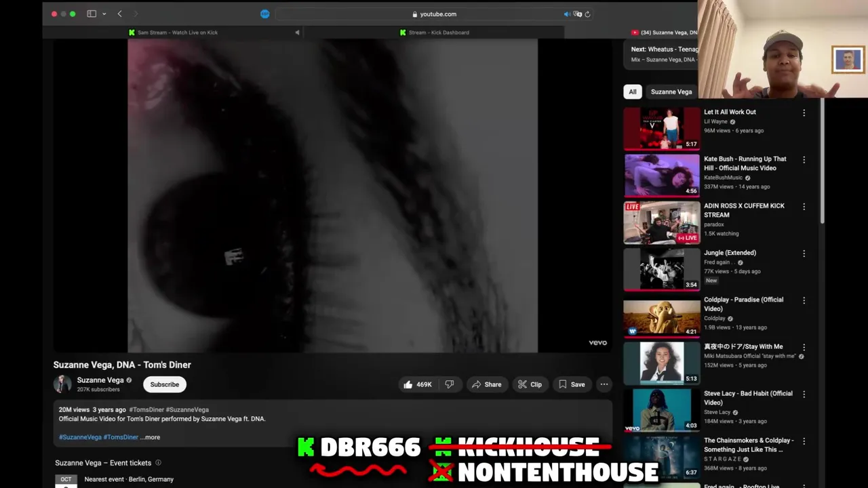
Task: Open the #TomsDiner hashtag next to the view count
Action: click(146, 409)
